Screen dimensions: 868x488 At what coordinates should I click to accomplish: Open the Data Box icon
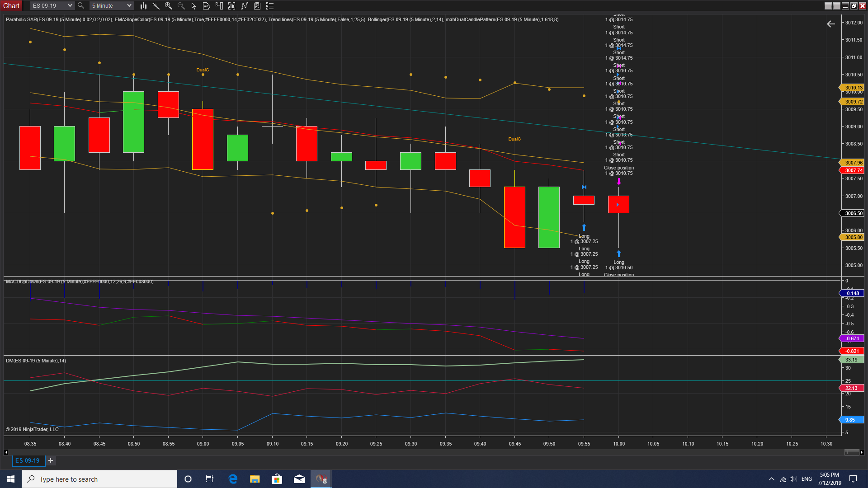206,6
